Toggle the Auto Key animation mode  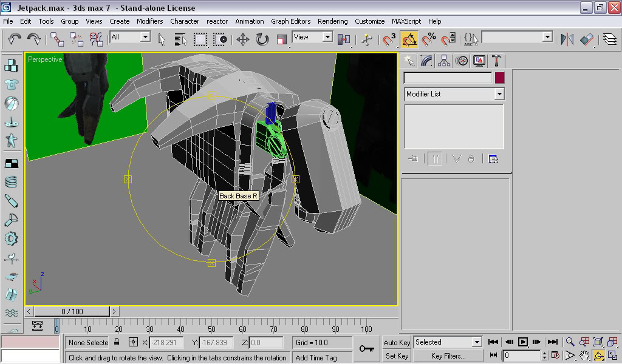click(397, 342)
